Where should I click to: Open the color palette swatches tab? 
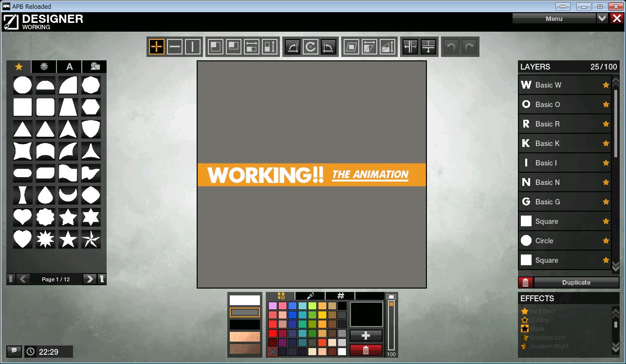tap(281, 296)
